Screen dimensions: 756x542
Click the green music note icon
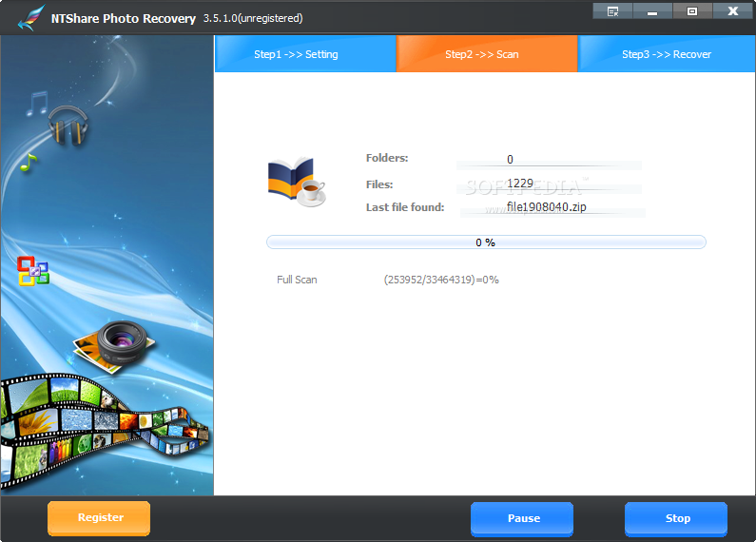(29, 163)
